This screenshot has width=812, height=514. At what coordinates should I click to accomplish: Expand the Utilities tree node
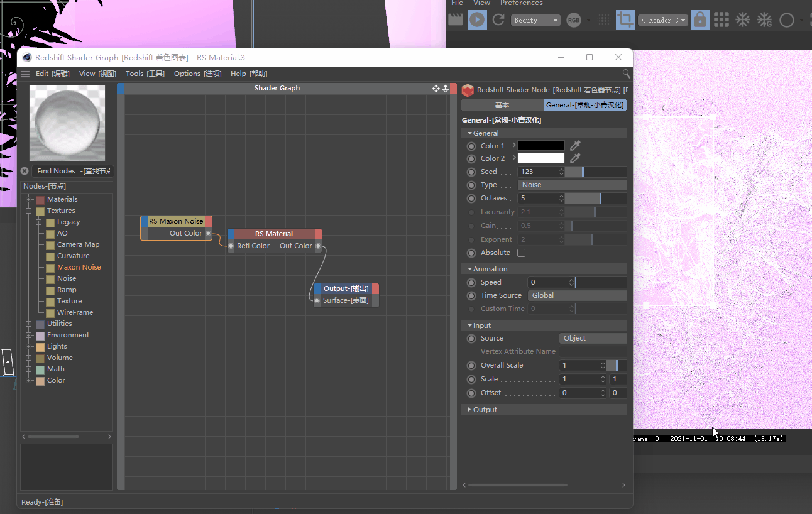pyautogui.click(x=29, y=324)
